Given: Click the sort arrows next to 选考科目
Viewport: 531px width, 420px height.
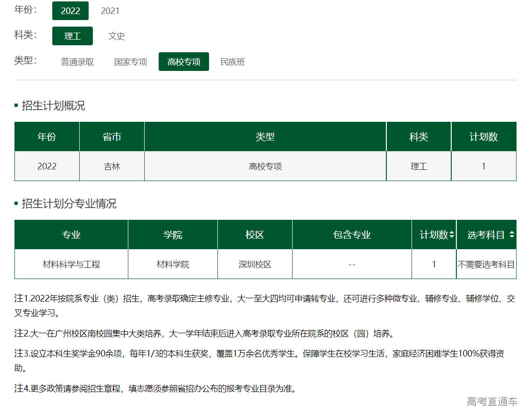Looking at the screenshot, I should click(x=512, y=235).
